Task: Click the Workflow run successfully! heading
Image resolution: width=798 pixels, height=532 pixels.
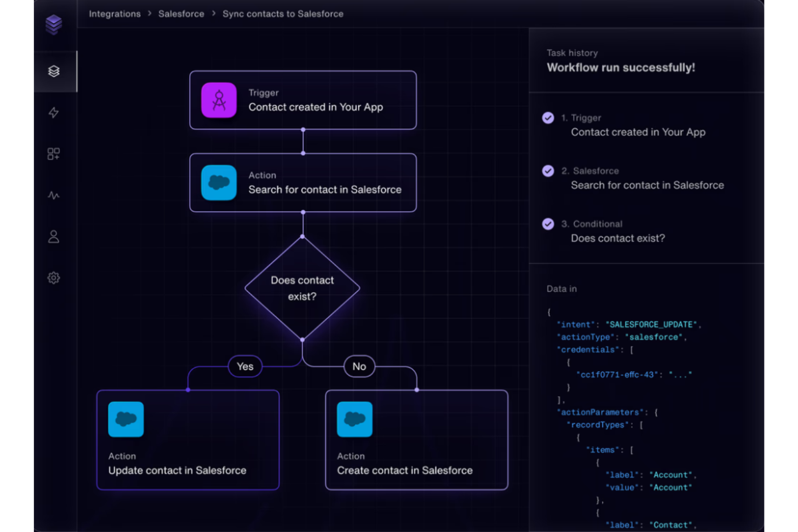Action: point(621,68)
